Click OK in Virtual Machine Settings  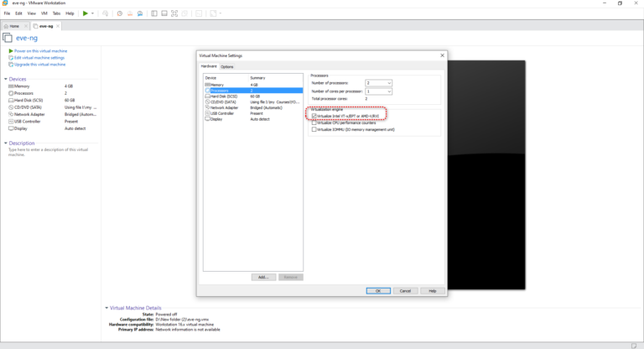pos(378,290)
